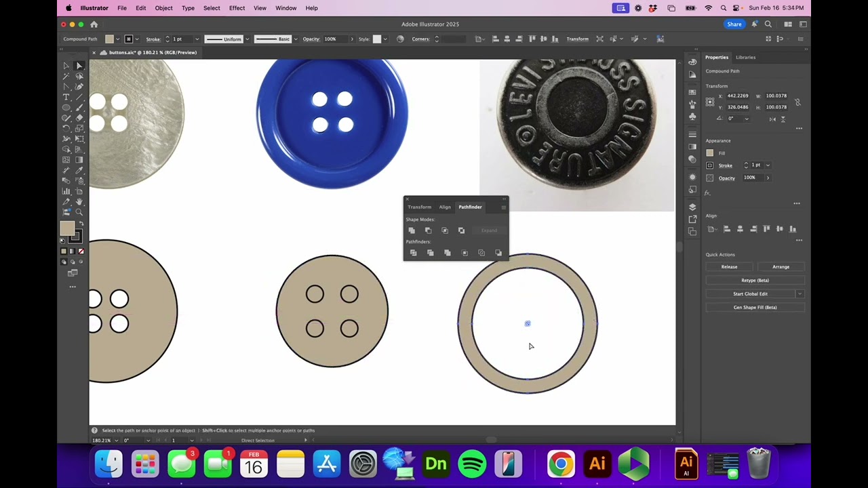This screenshot has width=868, height=488.
Task: Open the fx effects menu
Action: (x=707, y=193)
